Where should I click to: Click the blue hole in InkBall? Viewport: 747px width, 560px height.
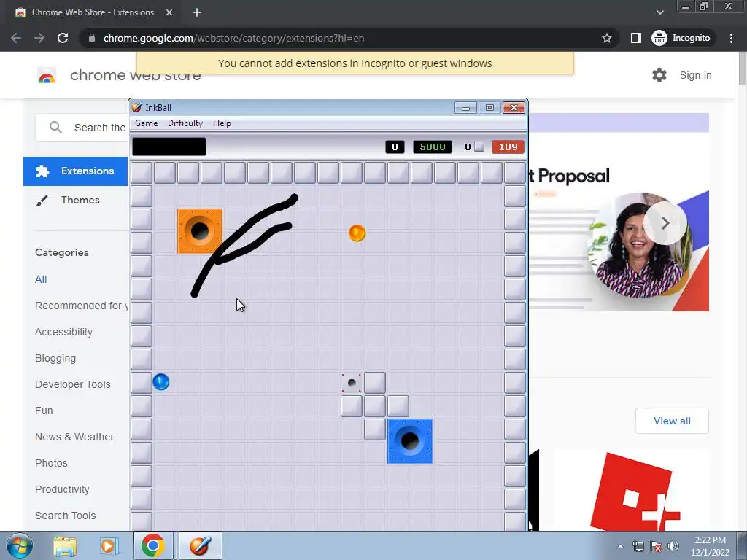click(x=410, y=441)
